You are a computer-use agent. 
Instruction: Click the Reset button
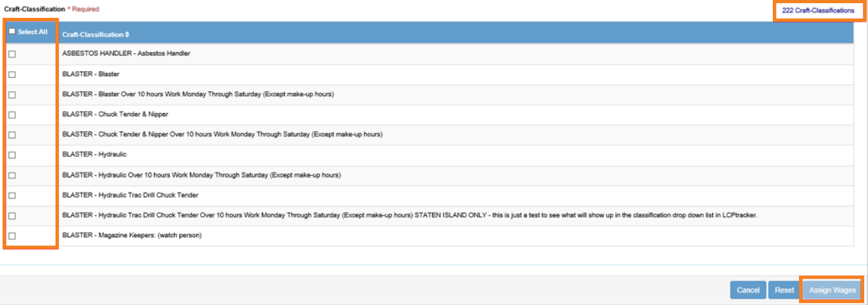click(x=784, y=290)
